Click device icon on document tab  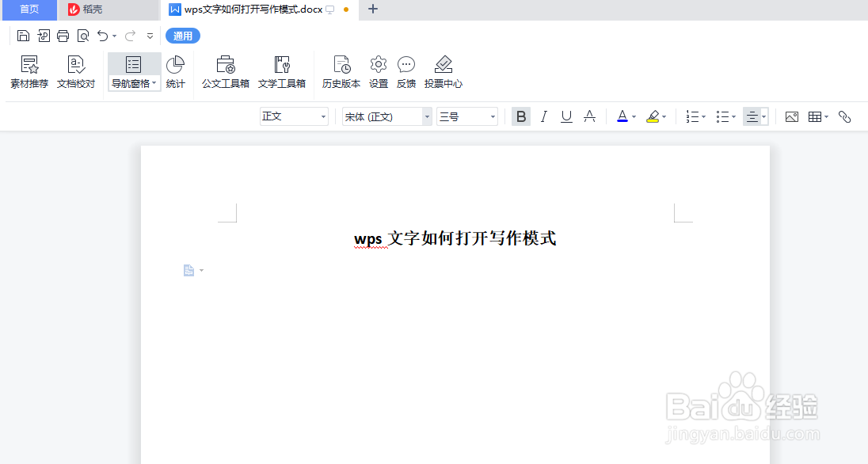(x=330, y=10)
